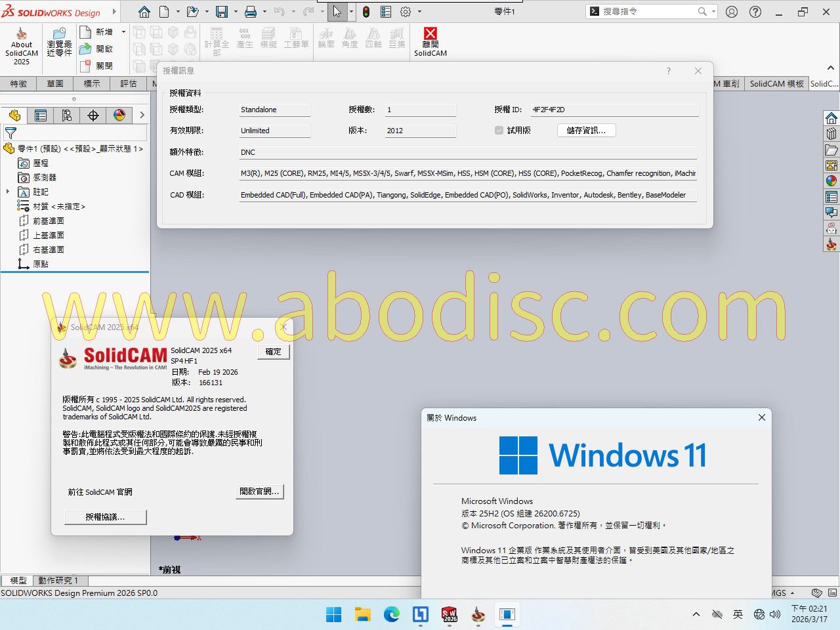The image size is (840, 630).
Task: Open the ConfigurationManager panel tab
Action: pyautogui.click(x=67, y=115)
